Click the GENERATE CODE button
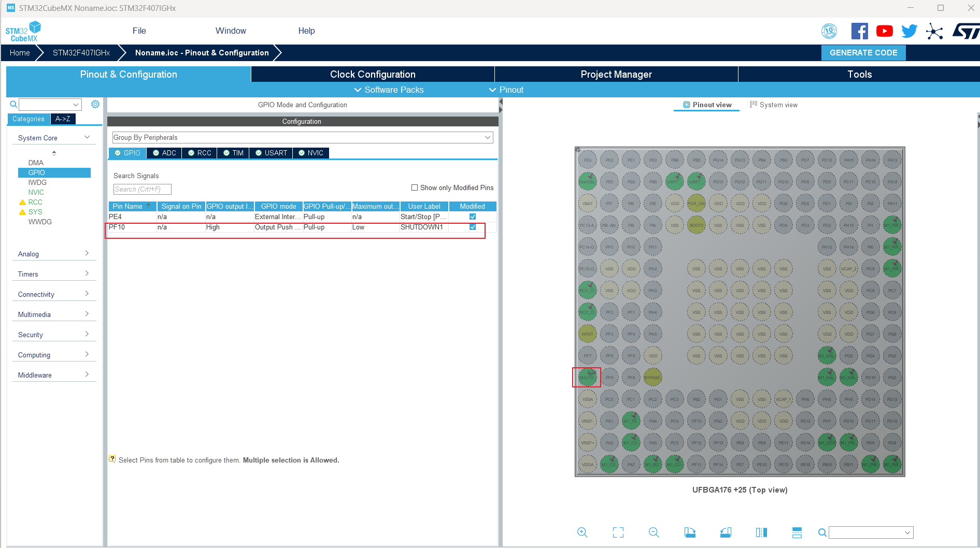This screenshot has height=548, width=980. pos(863,53)
